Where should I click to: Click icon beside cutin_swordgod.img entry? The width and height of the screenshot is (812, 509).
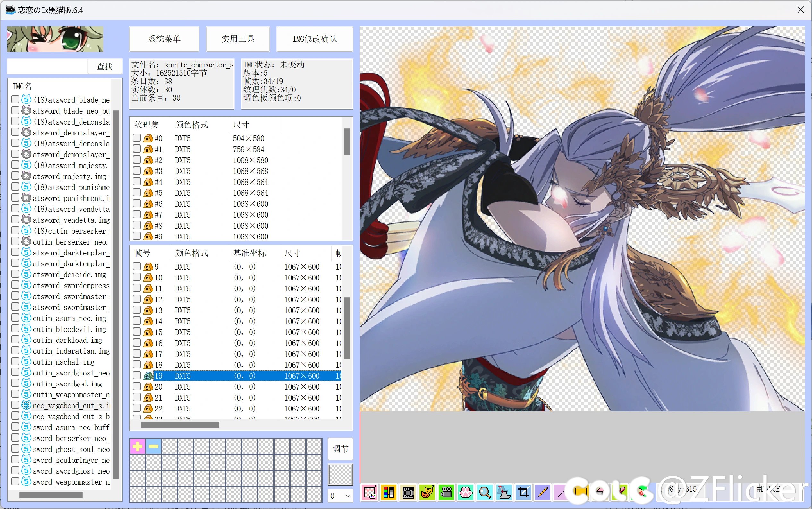coord(26,383)
